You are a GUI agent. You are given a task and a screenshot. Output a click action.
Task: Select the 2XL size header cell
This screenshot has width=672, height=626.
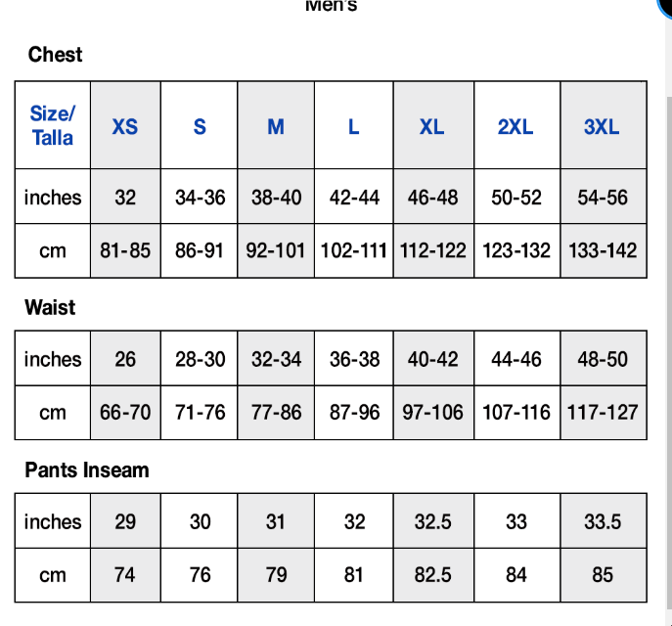coord(515,126)
